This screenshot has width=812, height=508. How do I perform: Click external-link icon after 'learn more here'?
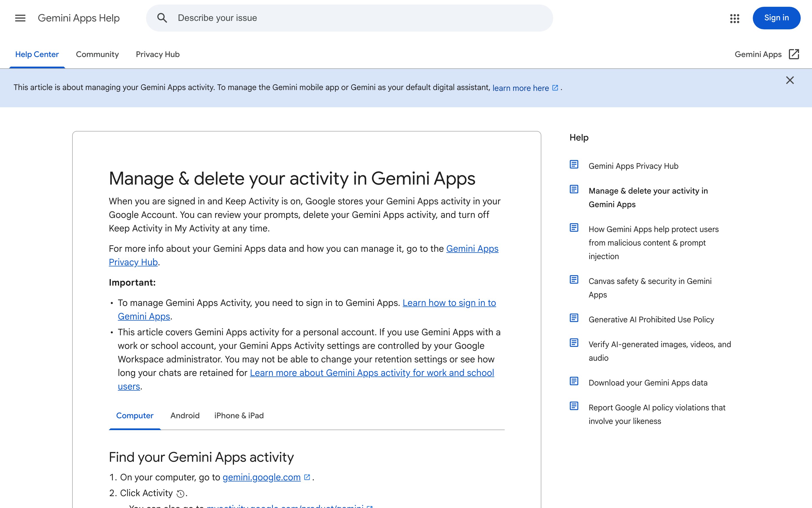click(x=555, y=88)
